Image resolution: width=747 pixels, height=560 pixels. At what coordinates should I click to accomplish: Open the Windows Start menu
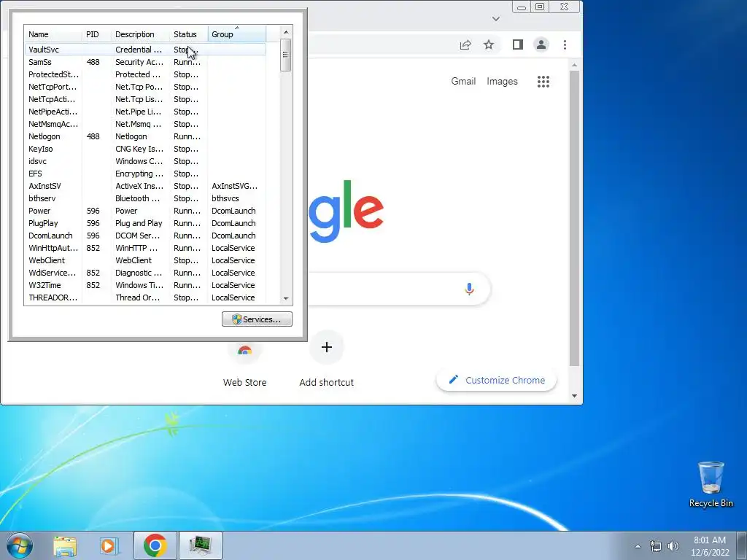coord(20,545)
